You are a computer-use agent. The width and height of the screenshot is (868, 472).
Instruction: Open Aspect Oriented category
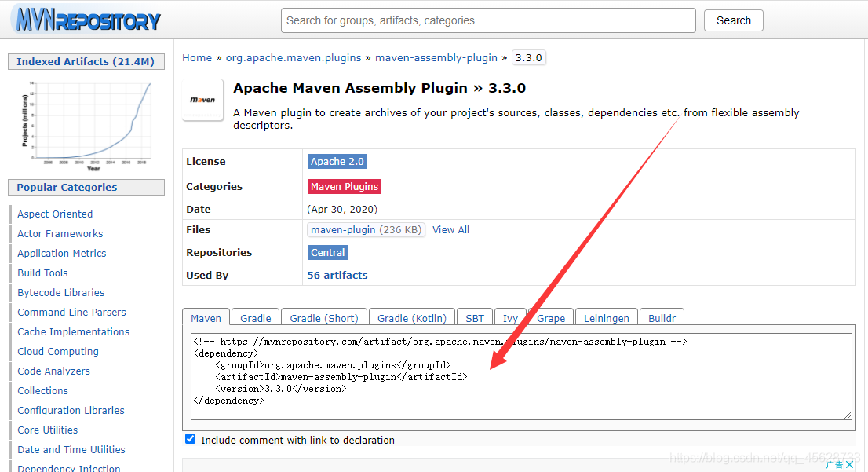click(55, 214)
